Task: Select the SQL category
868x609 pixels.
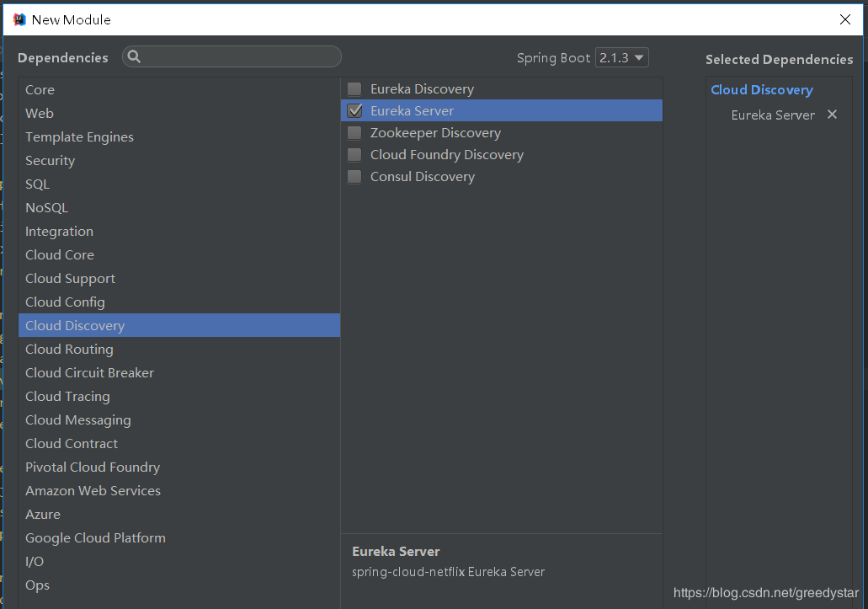Action: tap(179, 184)
